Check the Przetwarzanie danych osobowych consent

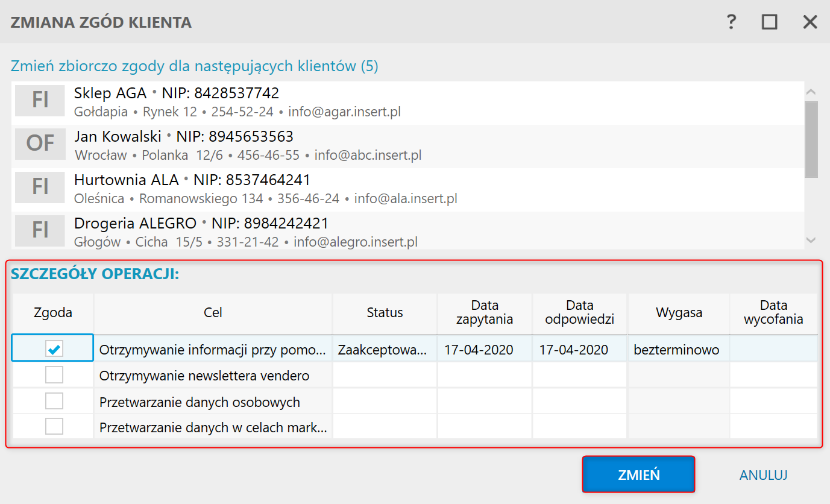point(54,401)
